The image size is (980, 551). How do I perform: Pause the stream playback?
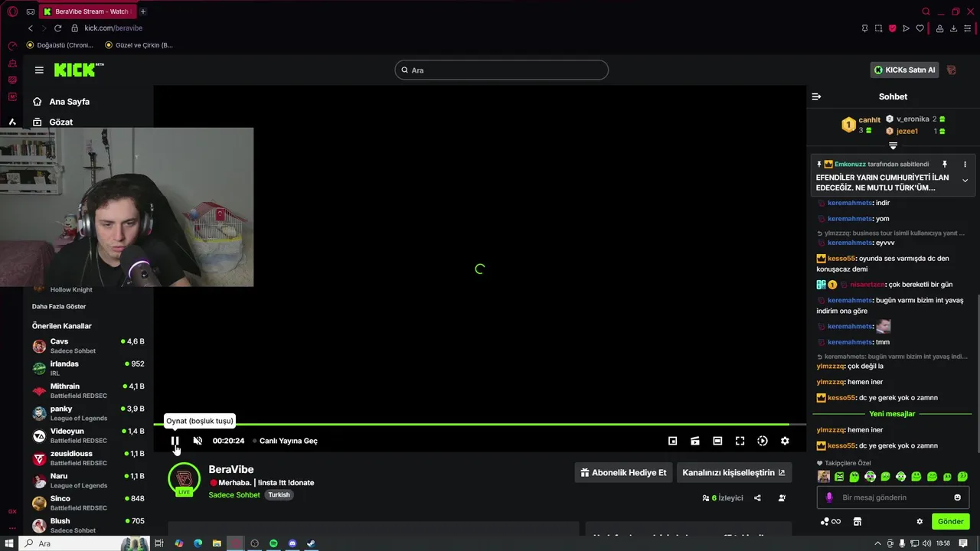click(175, 441)
